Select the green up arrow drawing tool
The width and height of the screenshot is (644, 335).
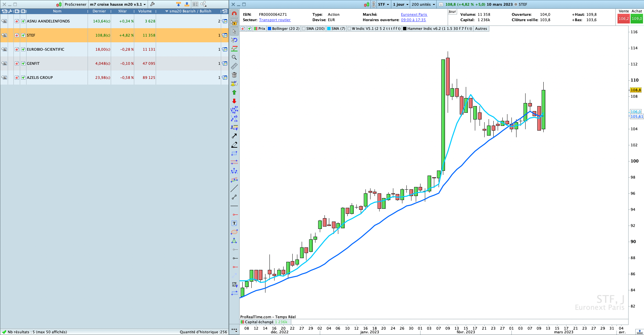tap(234, 92)
